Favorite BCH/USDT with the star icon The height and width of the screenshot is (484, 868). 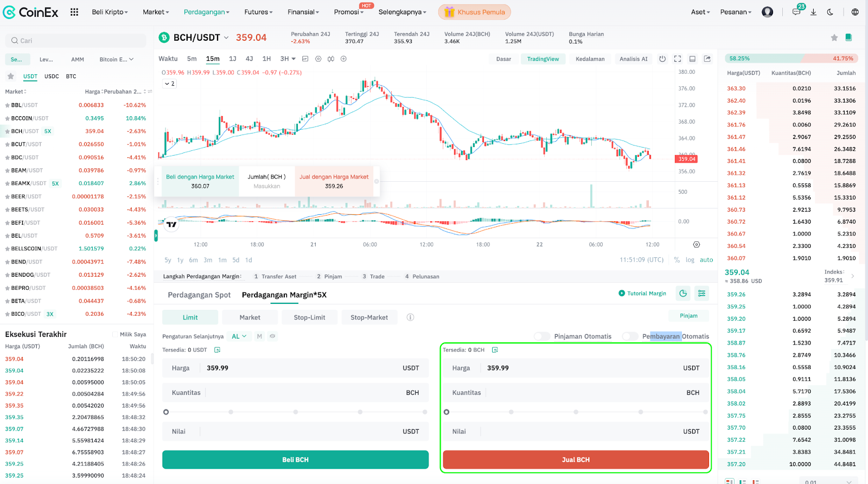[834, 37]
